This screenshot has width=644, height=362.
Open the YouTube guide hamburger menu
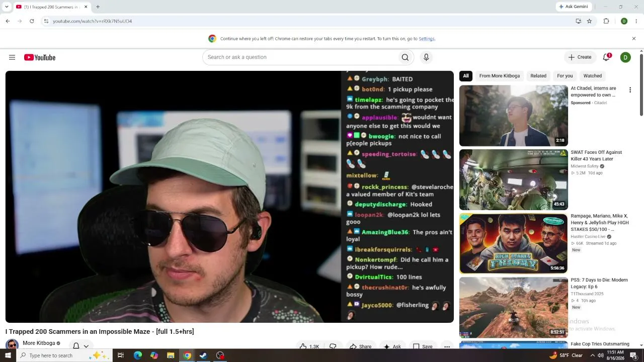click(12, 57)
